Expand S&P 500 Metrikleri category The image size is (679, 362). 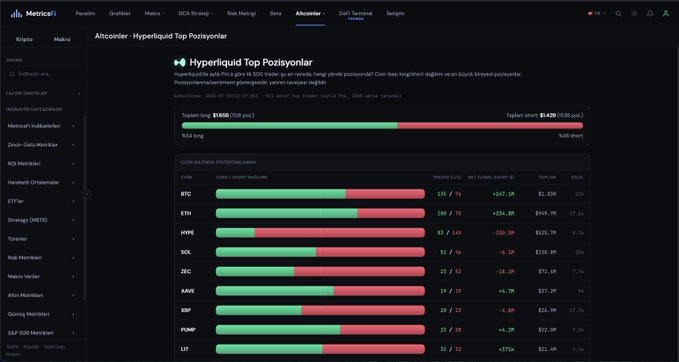point(42,333)
